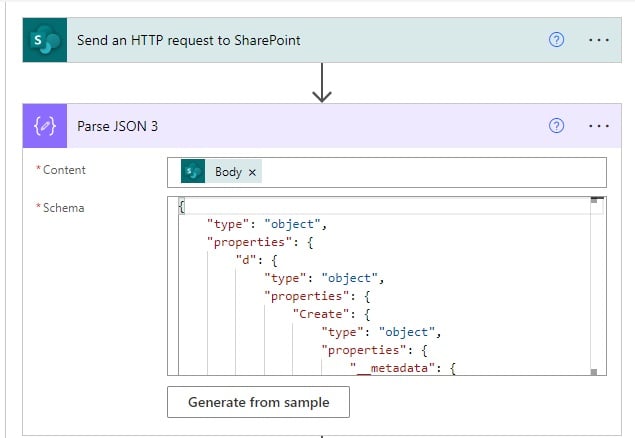Open ellipsis menu for Parse JSON 3

pos(599,126)
